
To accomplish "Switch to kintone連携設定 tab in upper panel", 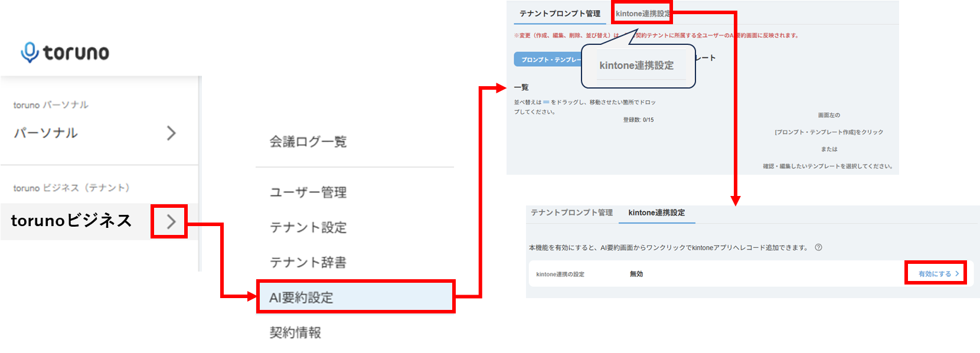I will point(642,14).
